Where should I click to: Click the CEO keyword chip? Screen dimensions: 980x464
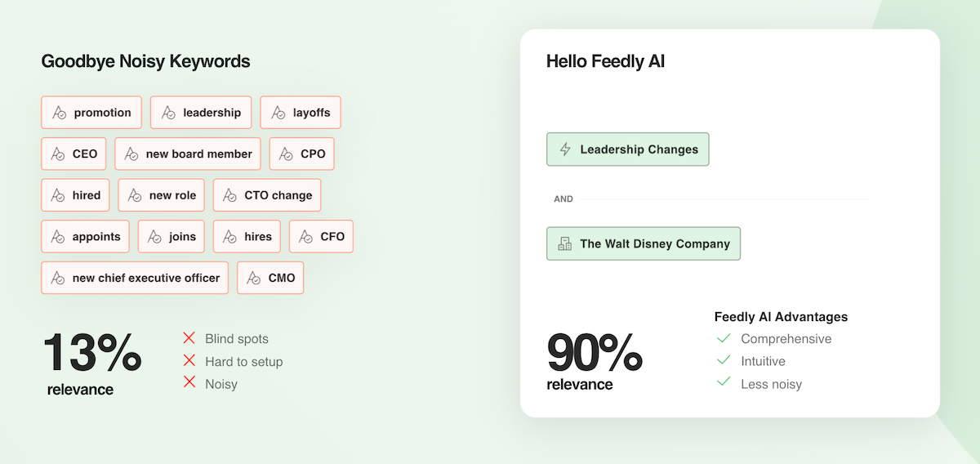point(74,154)
